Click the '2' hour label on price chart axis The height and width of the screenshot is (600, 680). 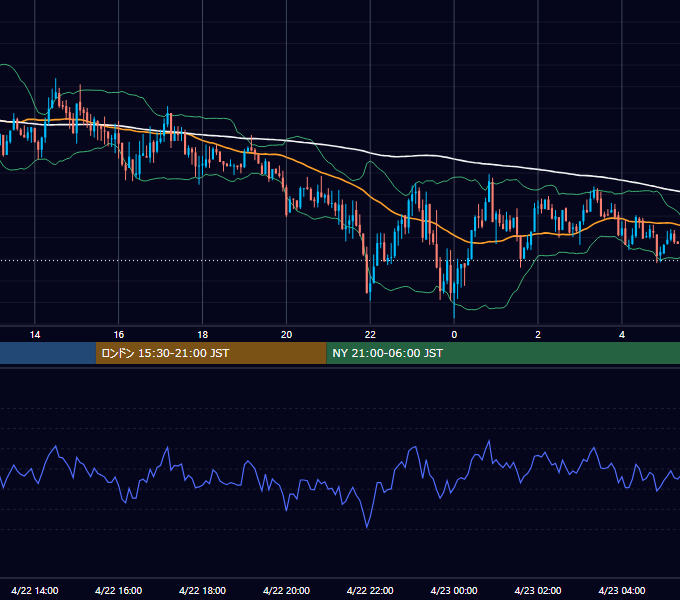pos(538,335)
